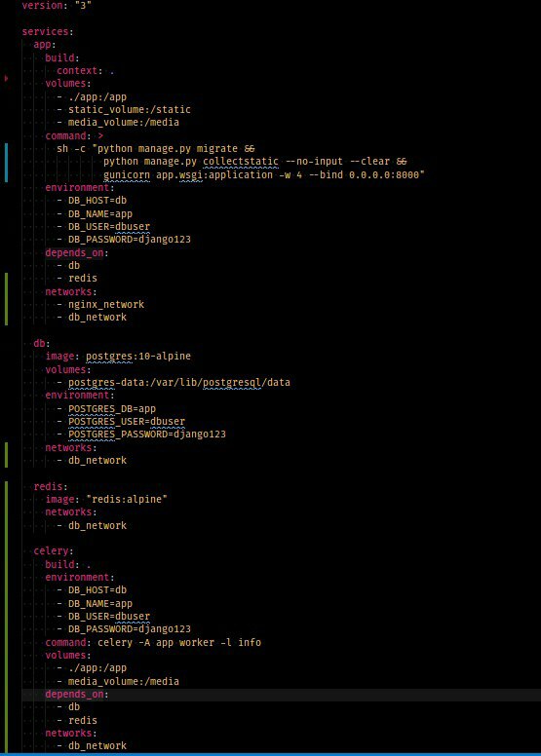Click the postgres-data:/var/lib/postgresql/data volume line
The height and width of the screenshot is (756, 541).
coord(179,382)
